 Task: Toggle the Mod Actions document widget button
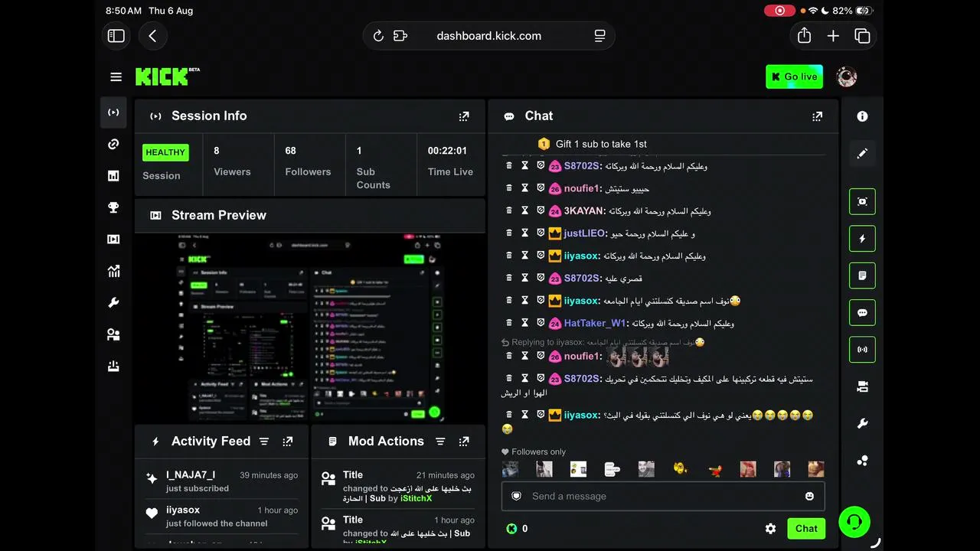coord(862,275)
